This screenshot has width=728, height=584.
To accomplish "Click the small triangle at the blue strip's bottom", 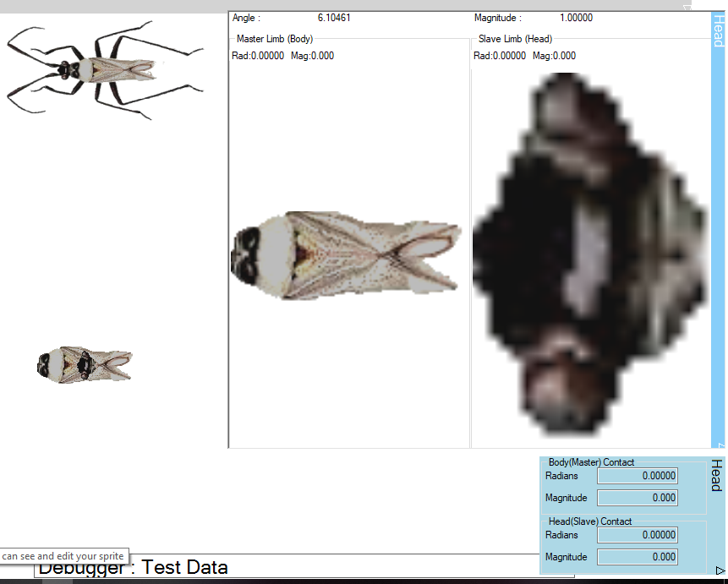I will (x=721, y=445).
